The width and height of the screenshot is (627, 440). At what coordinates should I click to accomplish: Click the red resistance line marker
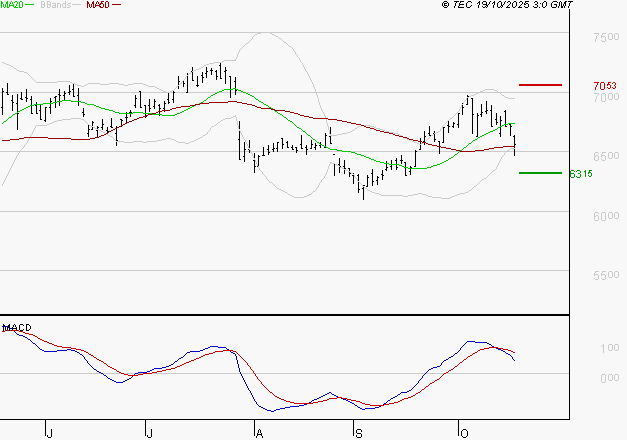[540, 85]
